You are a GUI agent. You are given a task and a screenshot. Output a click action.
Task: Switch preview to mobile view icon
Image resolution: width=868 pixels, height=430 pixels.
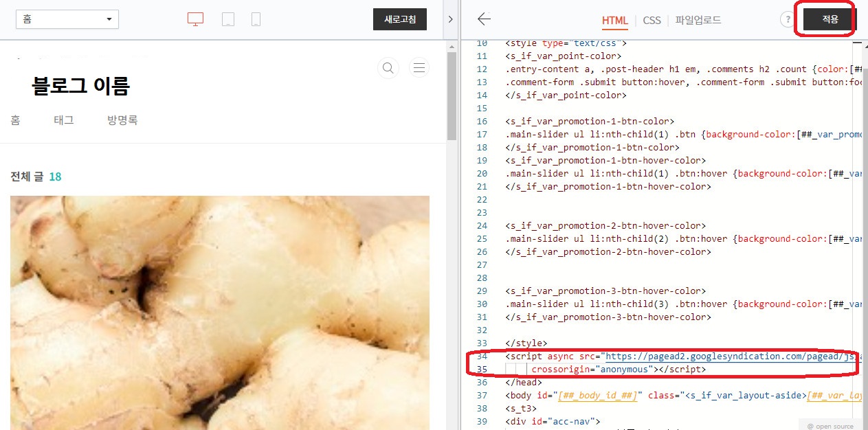click(256, 19)
